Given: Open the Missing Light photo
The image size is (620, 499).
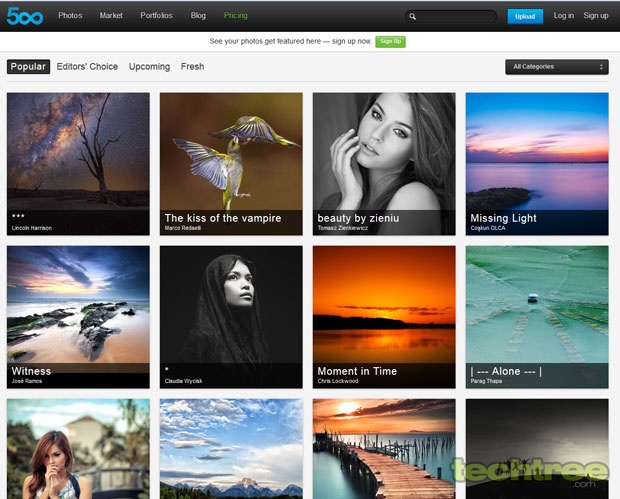Looking at the screenshot, I should coord(537,164).
